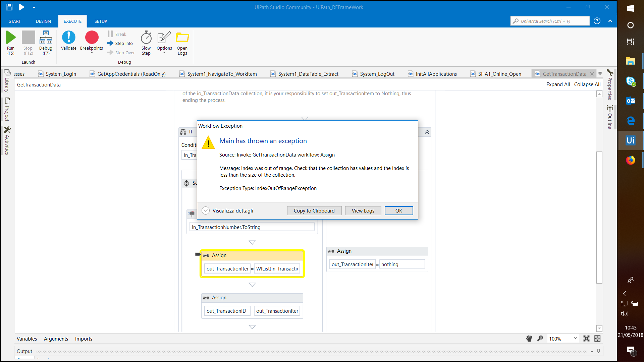The height and width of the screenshot is (362, 644).
Task: Enable Slow Step stopwatch icon
Action: (x=146, y=38)
